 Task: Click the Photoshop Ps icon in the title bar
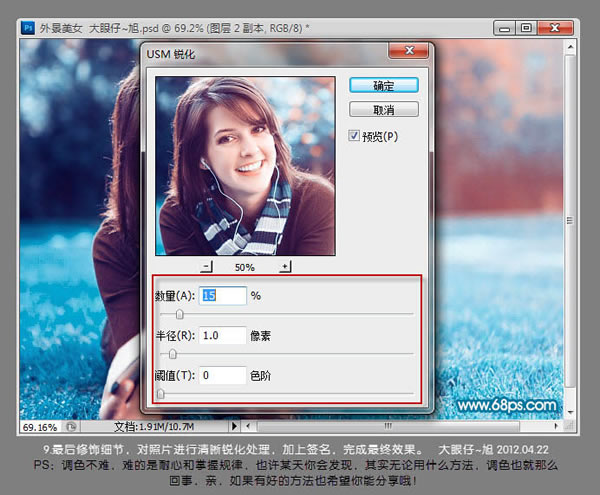coord(28,28)
